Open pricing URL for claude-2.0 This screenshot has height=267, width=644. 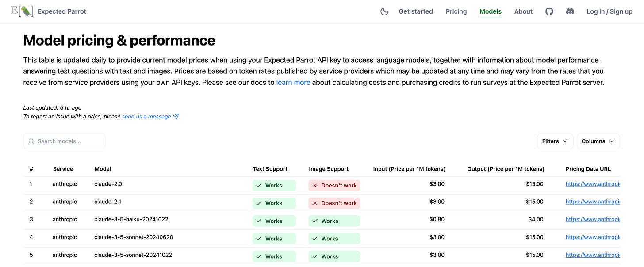(x=592, y=184)
